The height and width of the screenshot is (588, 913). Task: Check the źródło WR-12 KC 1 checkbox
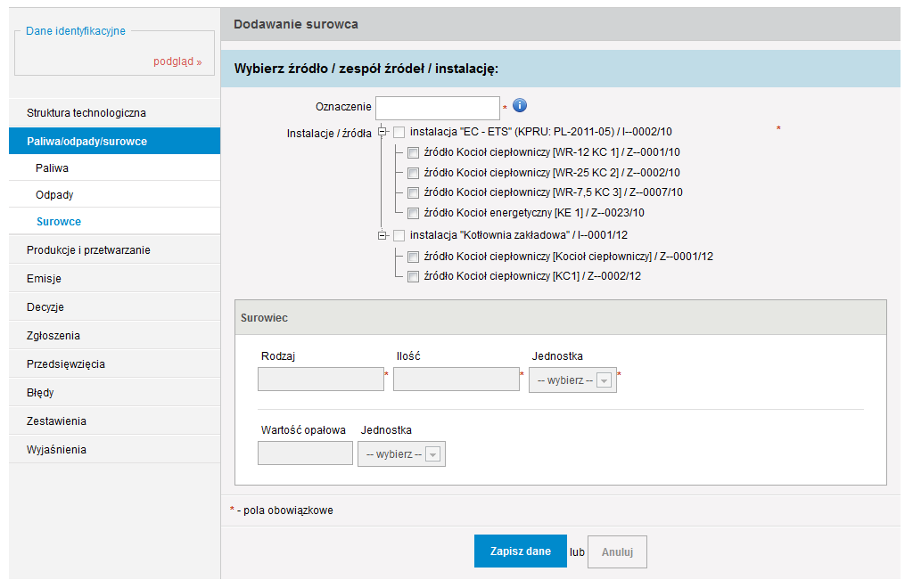pos(413,153)
